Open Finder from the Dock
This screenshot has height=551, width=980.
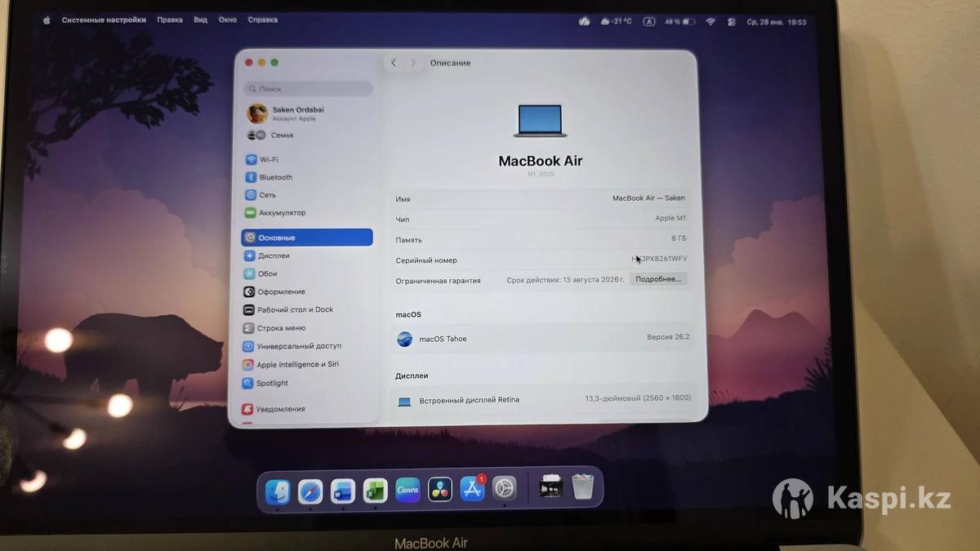coord(278,491)
